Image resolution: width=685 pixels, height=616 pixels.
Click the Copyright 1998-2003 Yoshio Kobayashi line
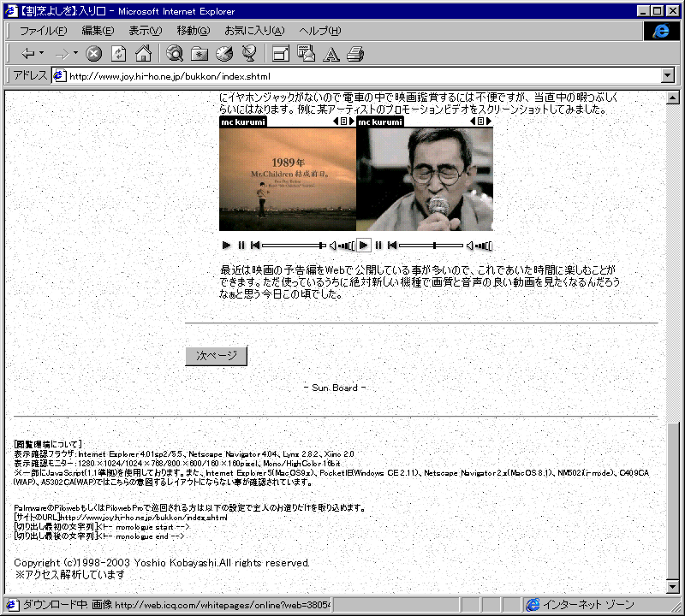pos(162,563)
